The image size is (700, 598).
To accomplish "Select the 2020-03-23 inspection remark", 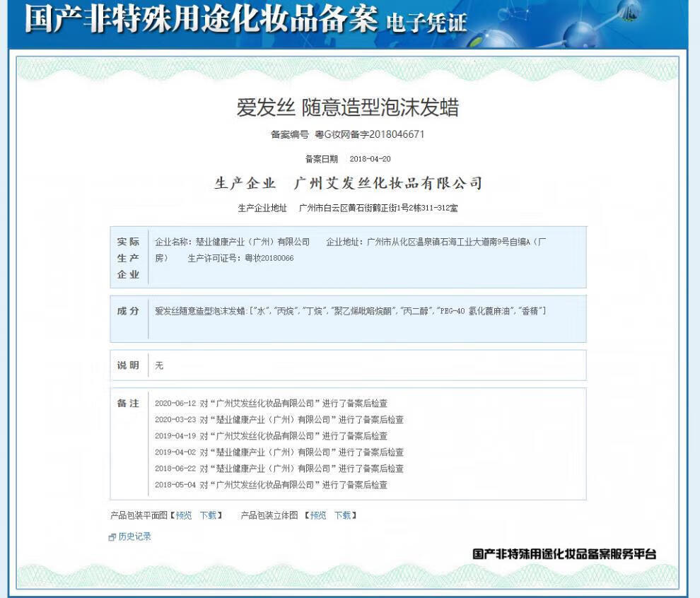I will 279,420.
